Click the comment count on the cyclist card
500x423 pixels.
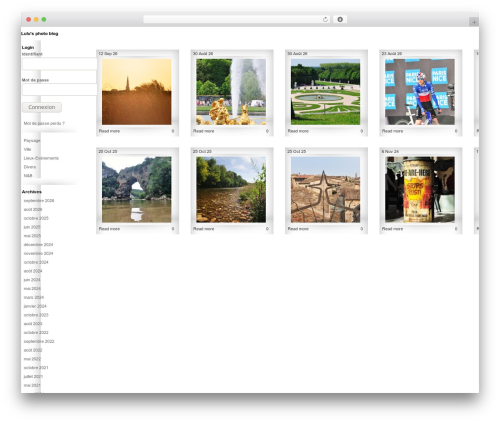456,131
